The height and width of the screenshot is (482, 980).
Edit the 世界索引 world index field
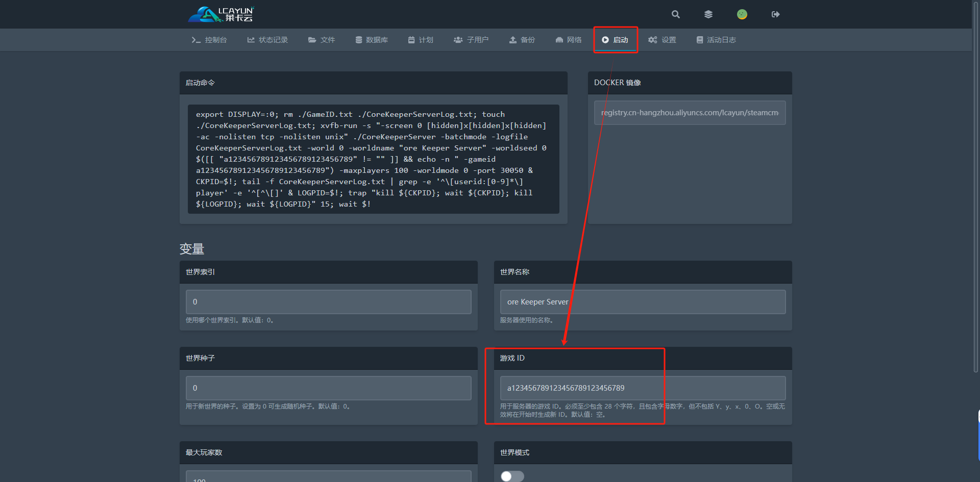tap(329, 302)
